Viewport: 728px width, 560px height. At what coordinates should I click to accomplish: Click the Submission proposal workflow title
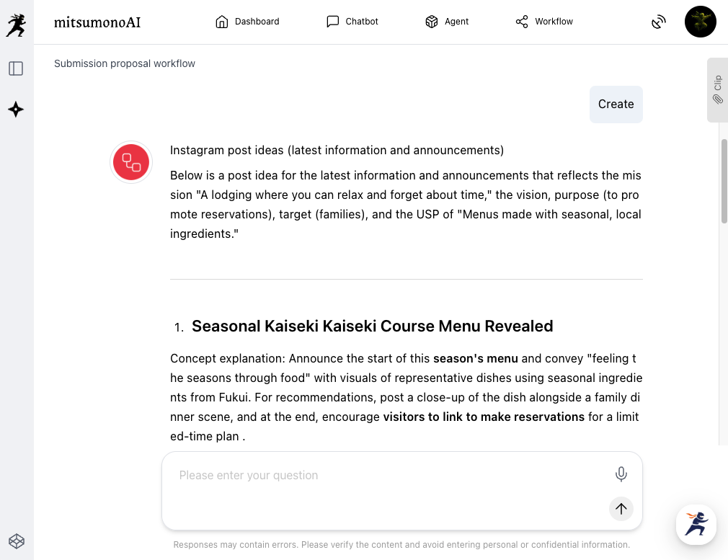[x=125, y=63]
